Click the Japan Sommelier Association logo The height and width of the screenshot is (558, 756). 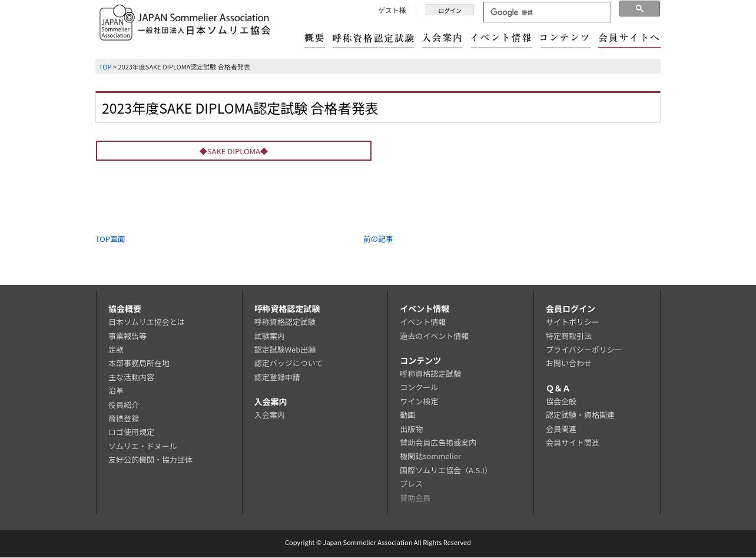(185, 23)
